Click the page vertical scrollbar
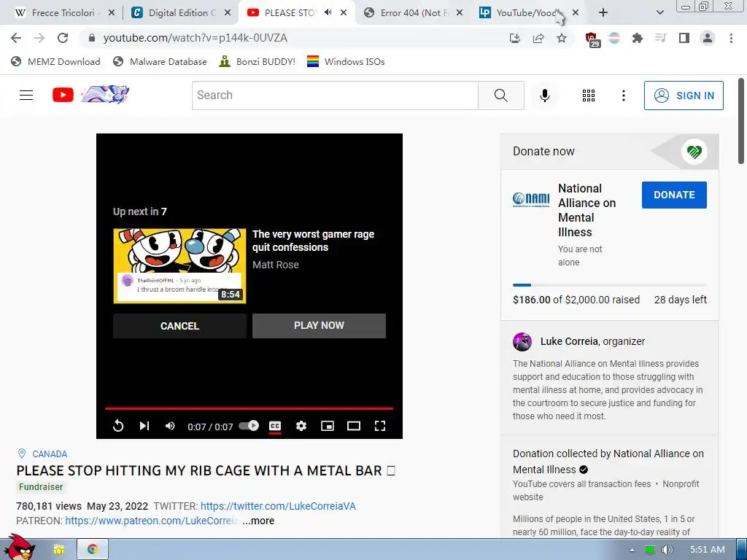The image size is (747, 560). tap(741, 121)
